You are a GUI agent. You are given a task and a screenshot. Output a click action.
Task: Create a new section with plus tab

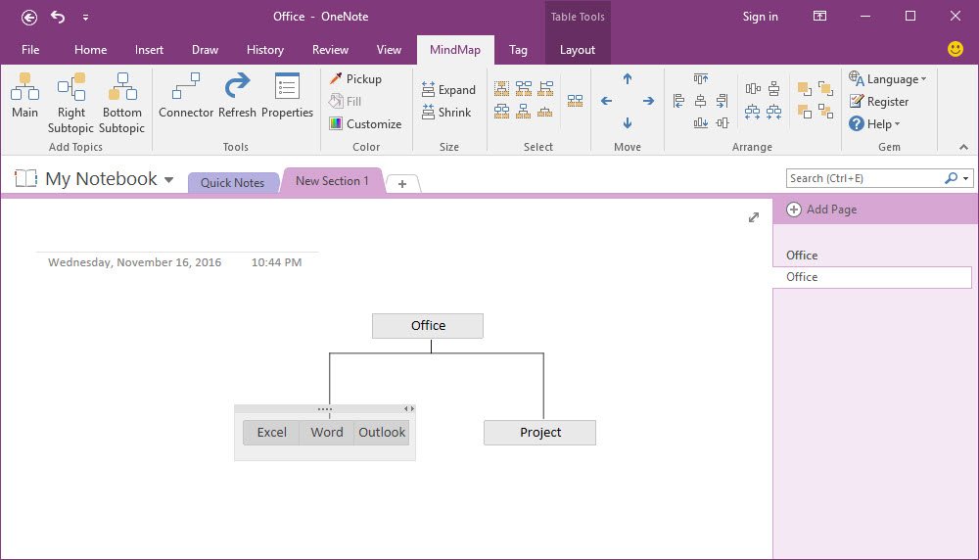coord(402,183)
